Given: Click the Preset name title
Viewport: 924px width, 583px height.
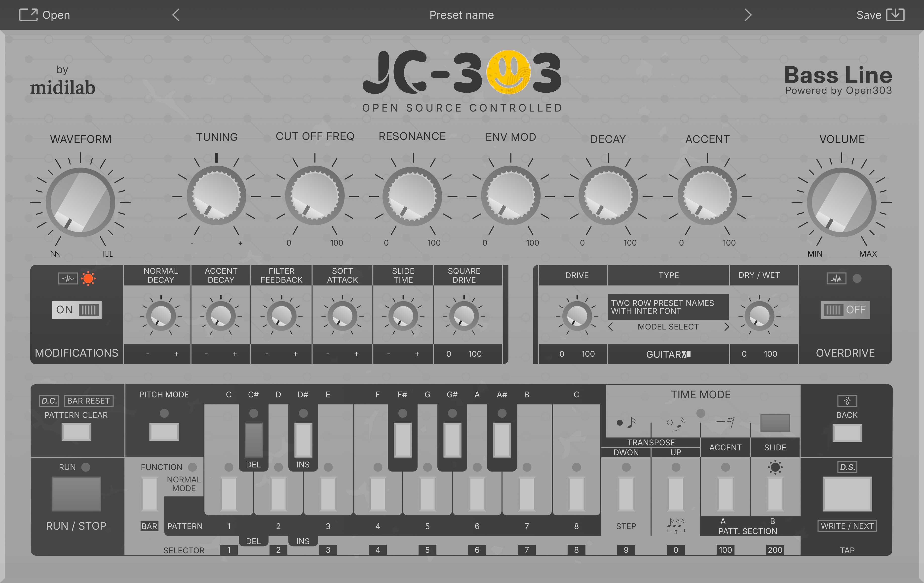Looking at the screenshot, I should 462,15.
